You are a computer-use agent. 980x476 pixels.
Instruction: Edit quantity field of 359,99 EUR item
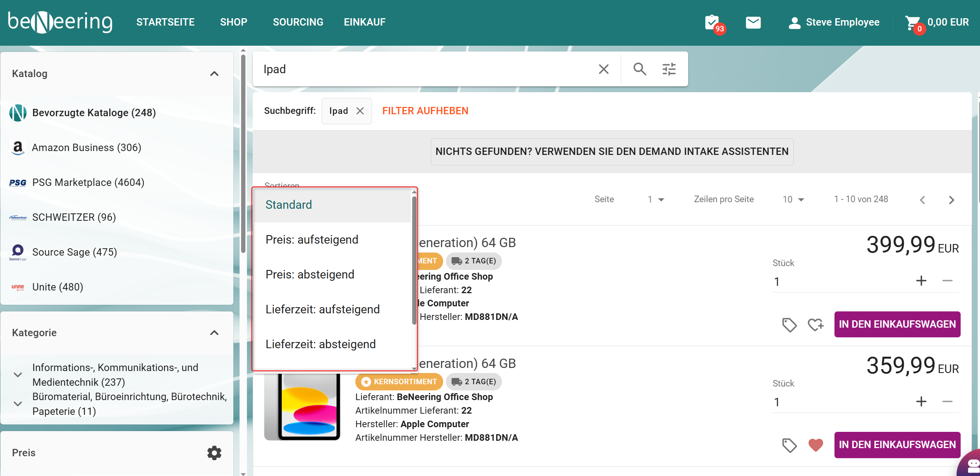point(840,402)
